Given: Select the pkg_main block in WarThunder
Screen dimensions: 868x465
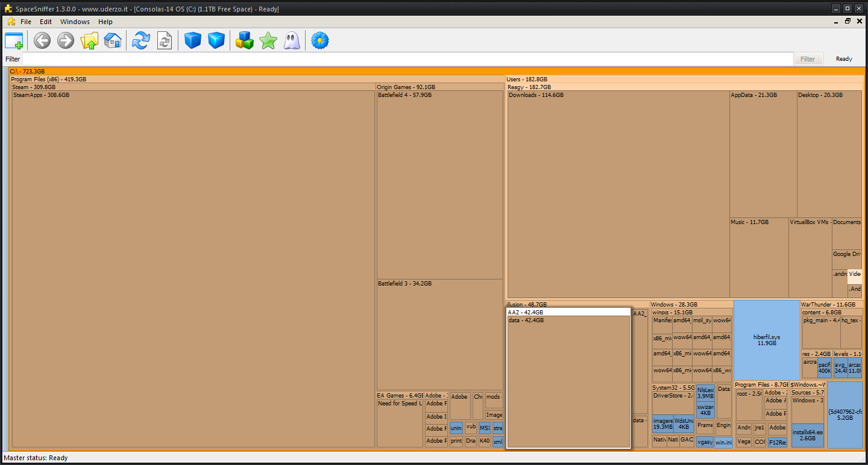Looking at the screenshot, I should [821, 332].
